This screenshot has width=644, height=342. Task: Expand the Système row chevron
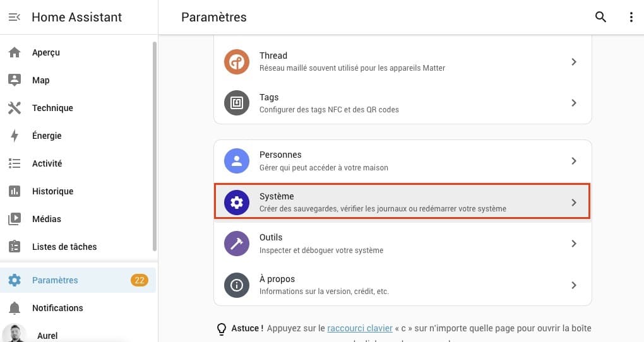point(574,203)
